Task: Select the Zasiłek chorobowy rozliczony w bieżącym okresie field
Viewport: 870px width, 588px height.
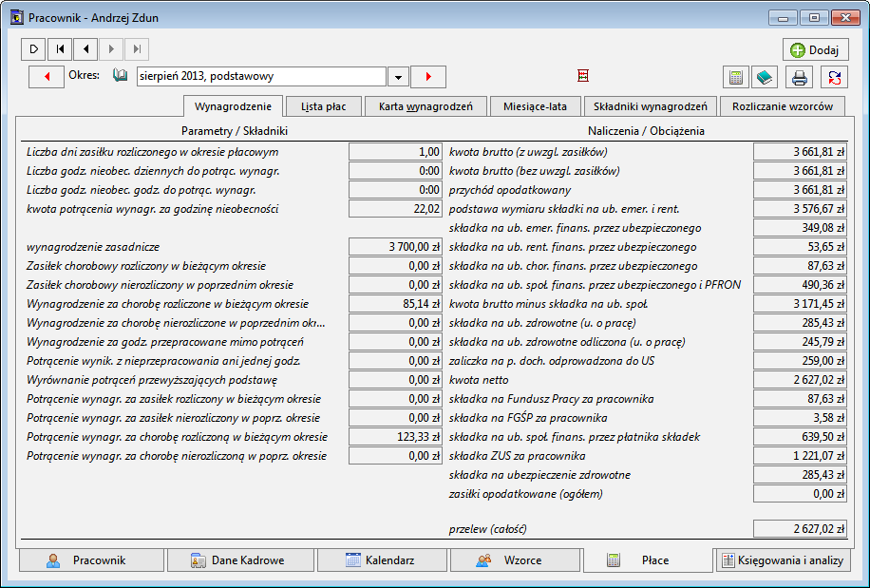Action: point(396,266)
